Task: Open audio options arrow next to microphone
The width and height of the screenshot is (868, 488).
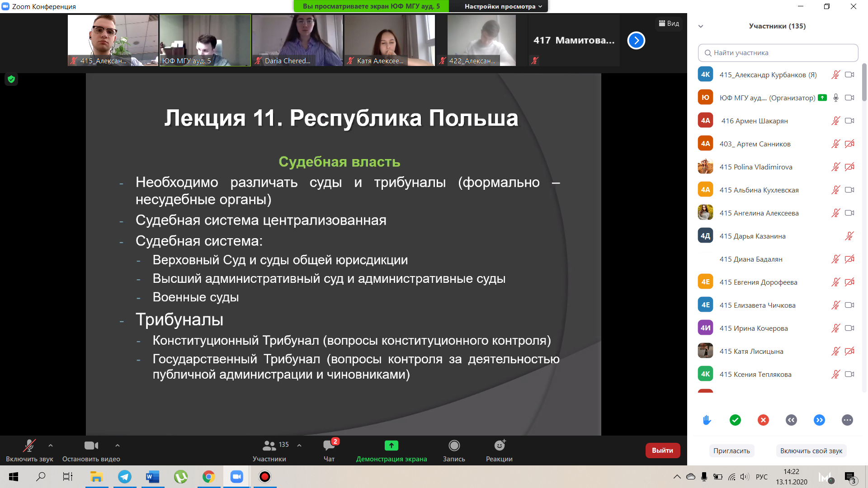Action: (x=51, y=446)
